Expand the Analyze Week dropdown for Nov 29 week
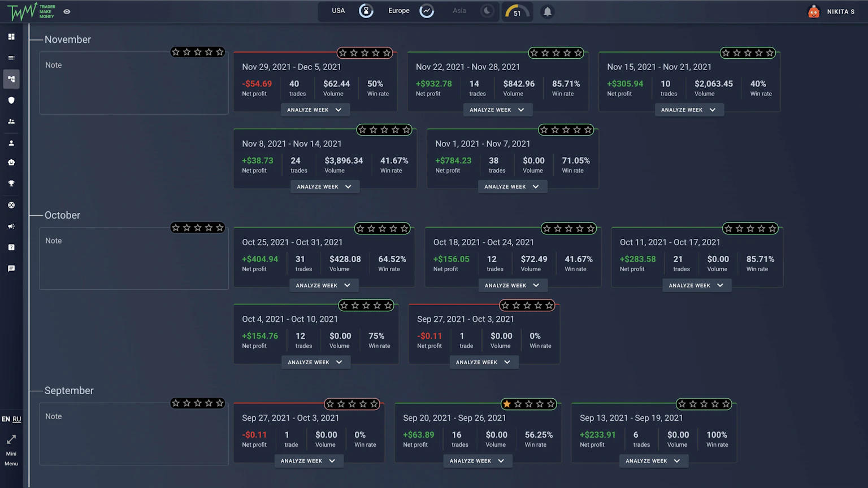The height and width of the screenshot is (488, 868). (x=315, y=110)
